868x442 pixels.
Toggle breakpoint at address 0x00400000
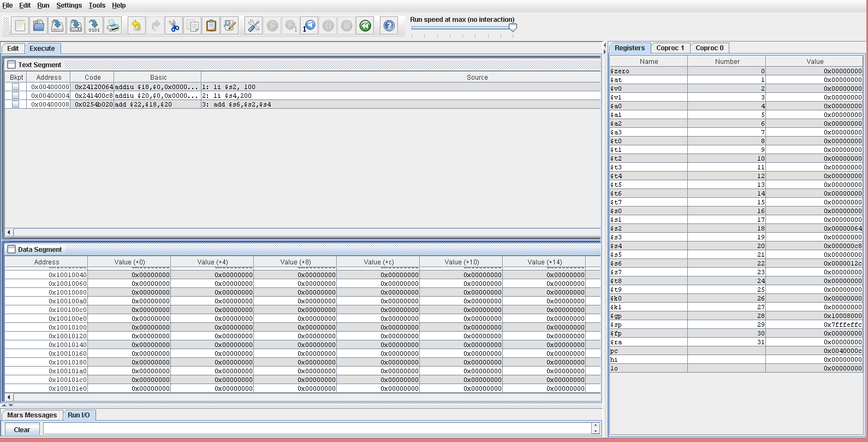(x=16, y=87)
